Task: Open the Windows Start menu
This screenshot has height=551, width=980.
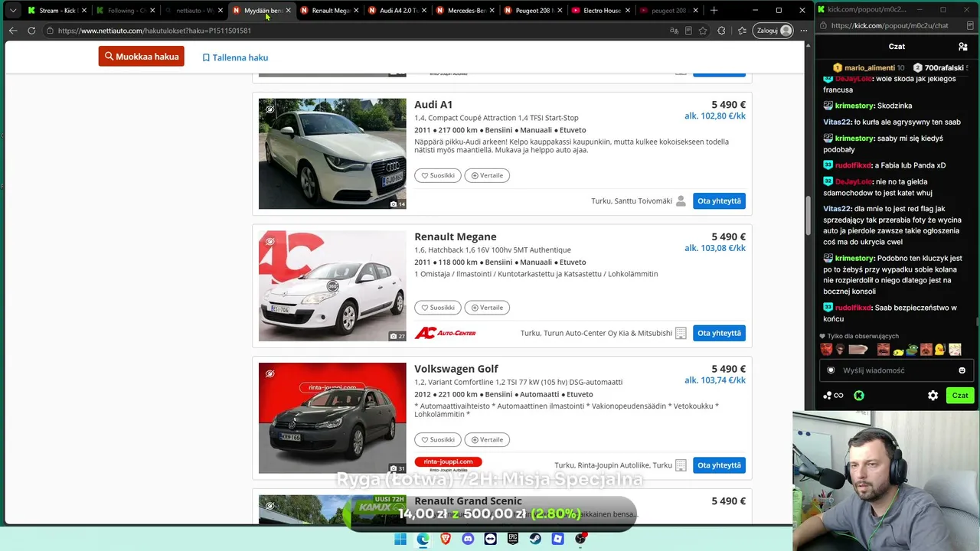Action: click(400, 539)
